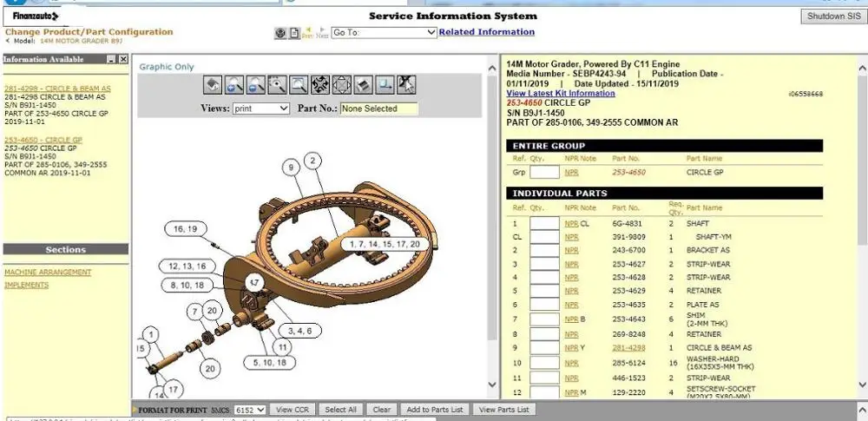Open Change Product/Part Configuration
The width and height of the screenshot is (868, 421).
coord(89,31)
